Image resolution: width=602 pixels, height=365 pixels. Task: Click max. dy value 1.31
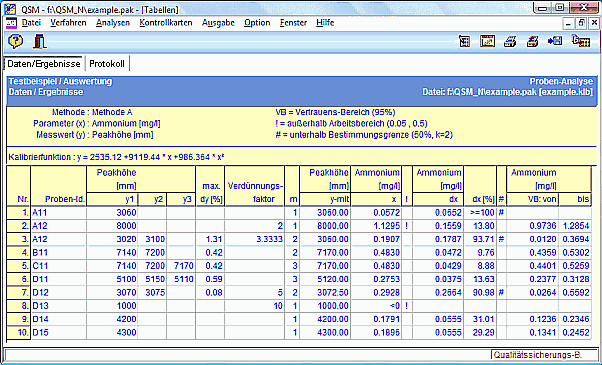pyautogui.click(x=210, y=239)
